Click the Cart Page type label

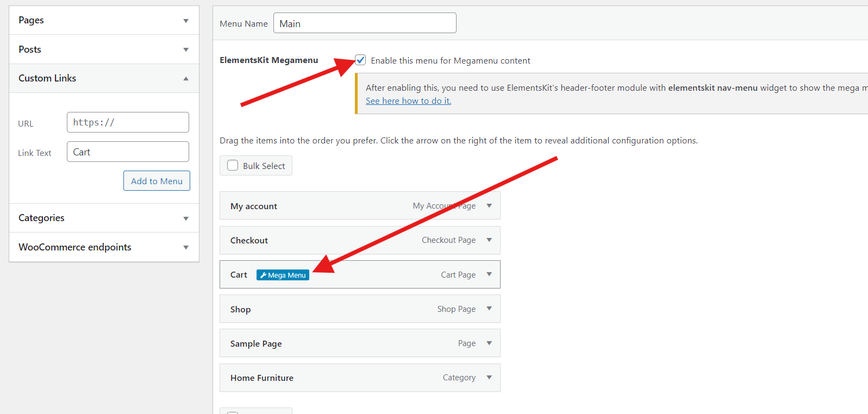[458, 275]
